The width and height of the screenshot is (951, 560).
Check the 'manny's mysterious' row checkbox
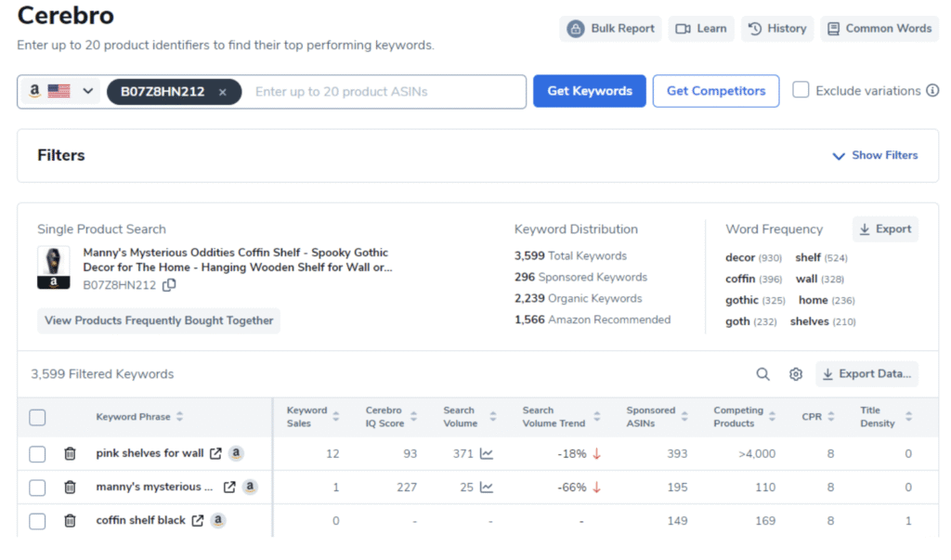pyautogui.click(x=37, y=488)
